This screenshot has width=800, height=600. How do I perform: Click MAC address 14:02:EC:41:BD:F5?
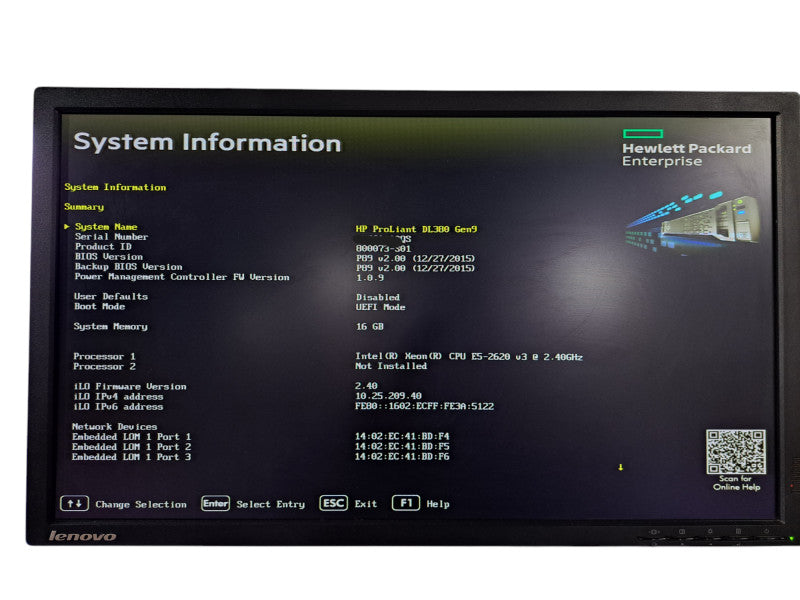[402, 446]
